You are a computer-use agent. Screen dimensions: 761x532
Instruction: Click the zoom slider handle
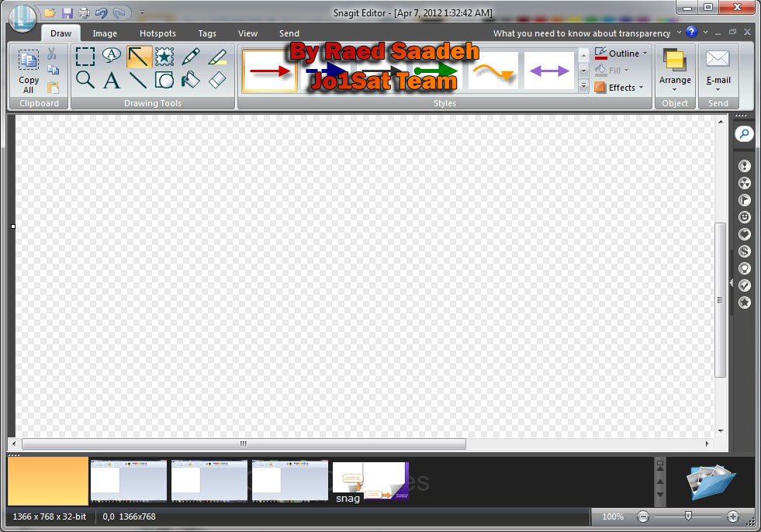click(687, 516)
